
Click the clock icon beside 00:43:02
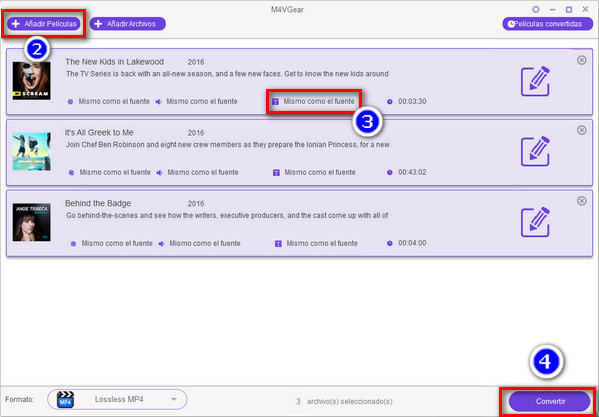(390, 173)
